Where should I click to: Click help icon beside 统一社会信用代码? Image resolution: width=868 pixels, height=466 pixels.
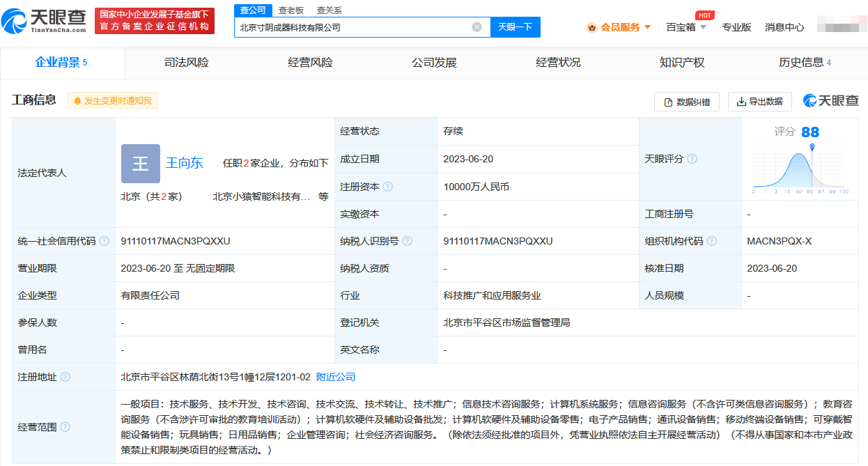click(104, 241)
